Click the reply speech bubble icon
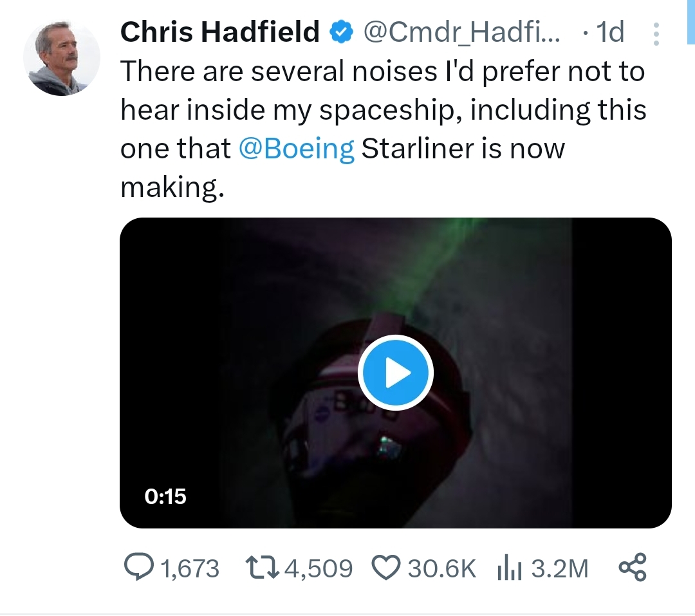This screenshot has width=695, height=616. click(x=138, y=568)
